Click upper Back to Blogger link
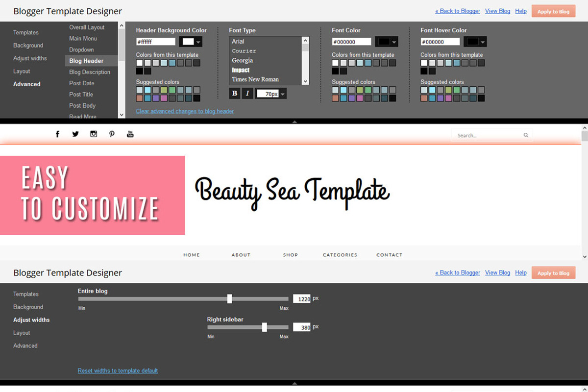 [458, 11]
